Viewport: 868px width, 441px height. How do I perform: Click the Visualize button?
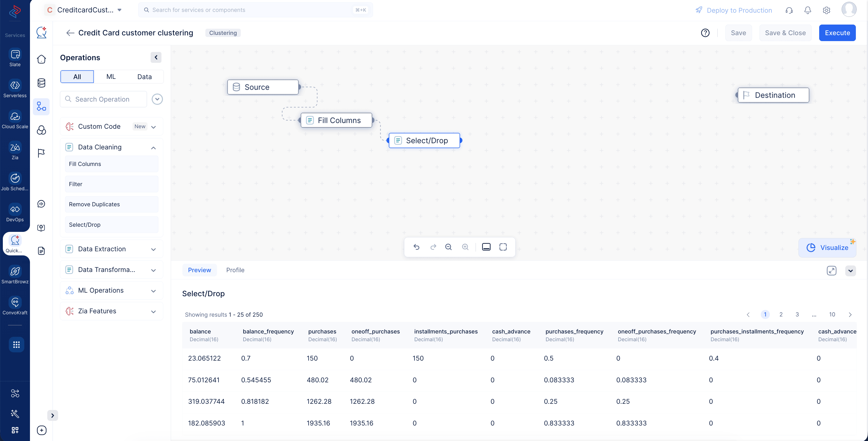(827, 248)
